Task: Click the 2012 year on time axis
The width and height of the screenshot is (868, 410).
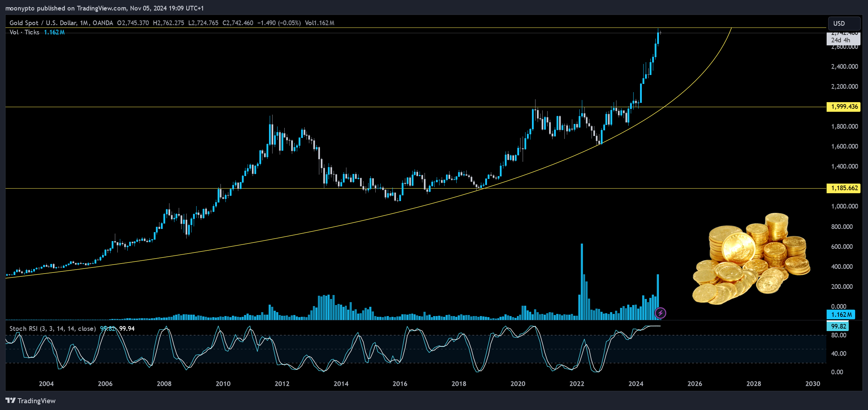Action: point(282,384)
